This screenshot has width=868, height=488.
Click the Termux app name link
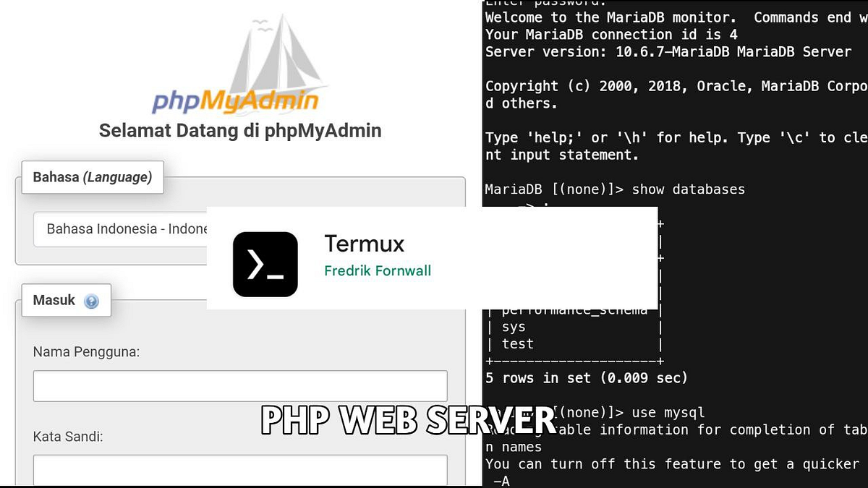[x=365, y=244]
